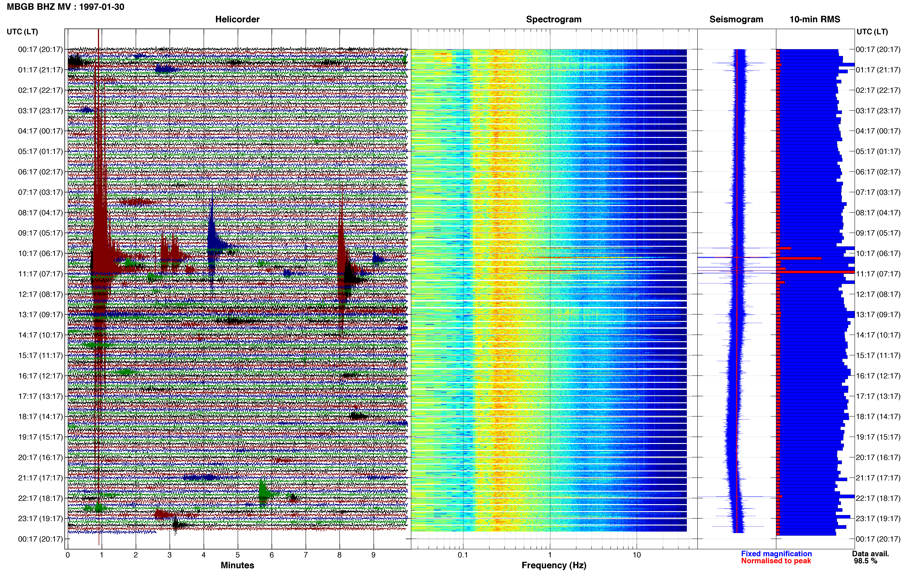The width and height of the screenshot is (924, 578).
Task: Click the left time label '21:17 (17:17)'
Action: click(x=41, y=478)
